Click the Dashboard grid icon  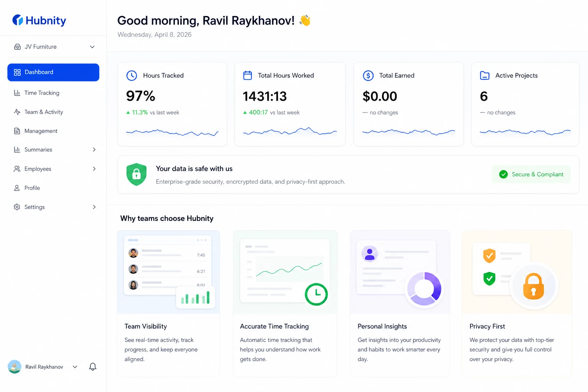tap(17, 72)
